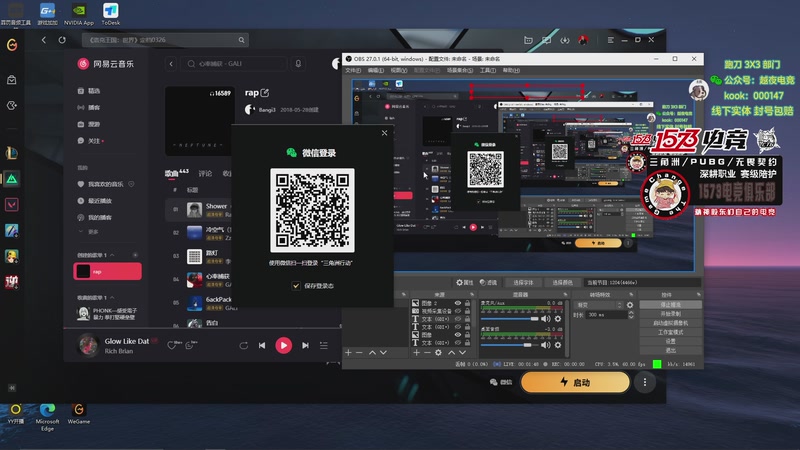The image size is (800, 450).
Task: Click remove scene minus button in OBS
Action: click(x=359, y=353)
